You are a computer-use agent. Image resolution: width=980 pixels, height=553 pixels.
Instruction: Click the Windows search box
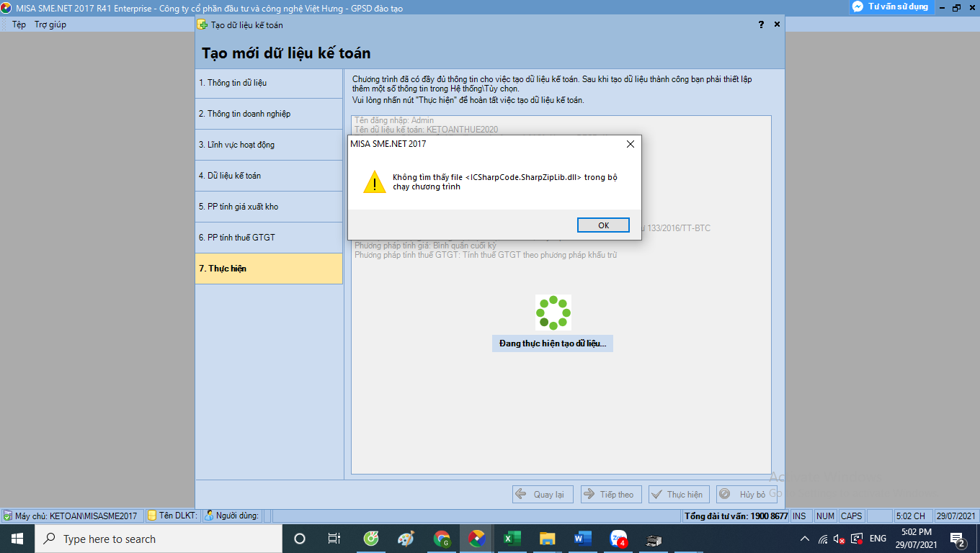(159, 539)
